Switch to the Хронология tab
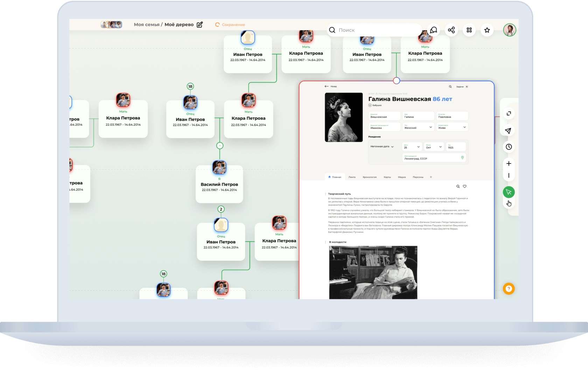The height and width of the screenshot is (371, 588). pos(369,177)
